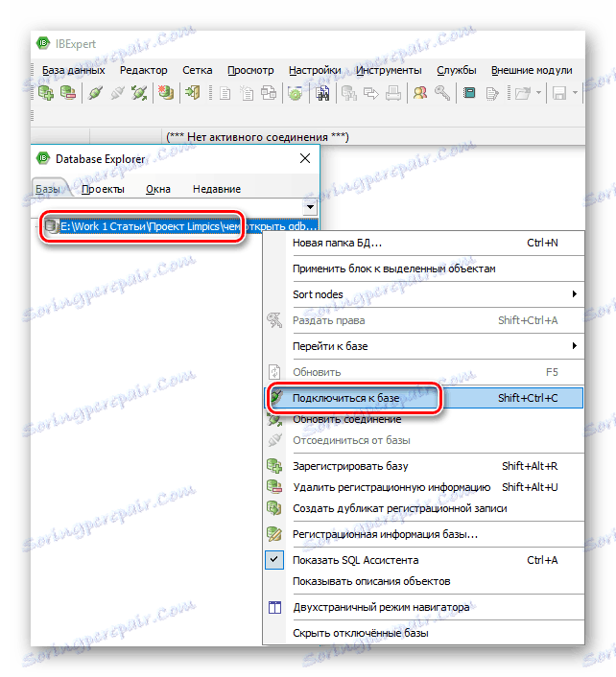This screenshot has height=677, width=616.
Task: Click the duplicate windows toolbar icon
Action: click(x=269, y=93)
